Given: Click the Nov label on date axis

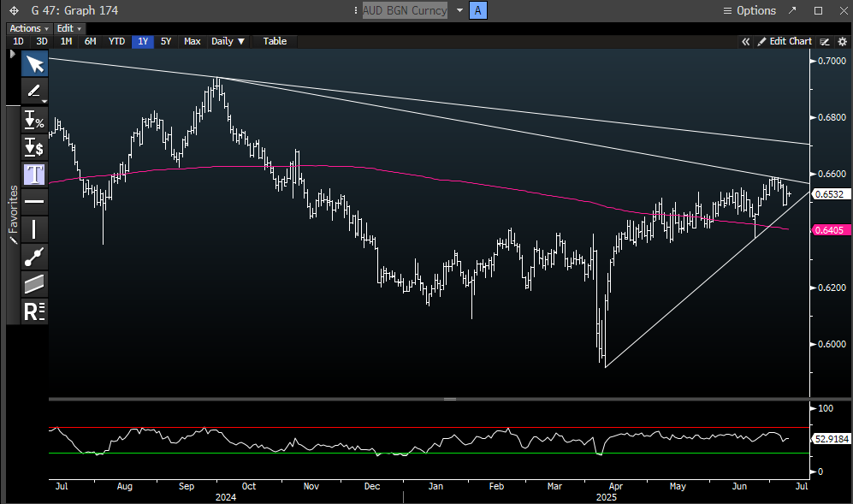Looking at the screenshot, I should coord(311,486).
